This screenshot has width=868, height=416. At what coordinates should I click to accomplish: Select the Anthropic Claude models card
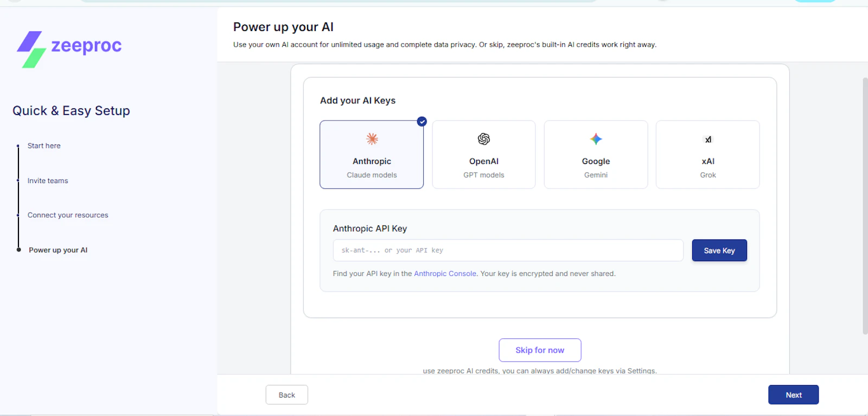(x=372, y=155)
